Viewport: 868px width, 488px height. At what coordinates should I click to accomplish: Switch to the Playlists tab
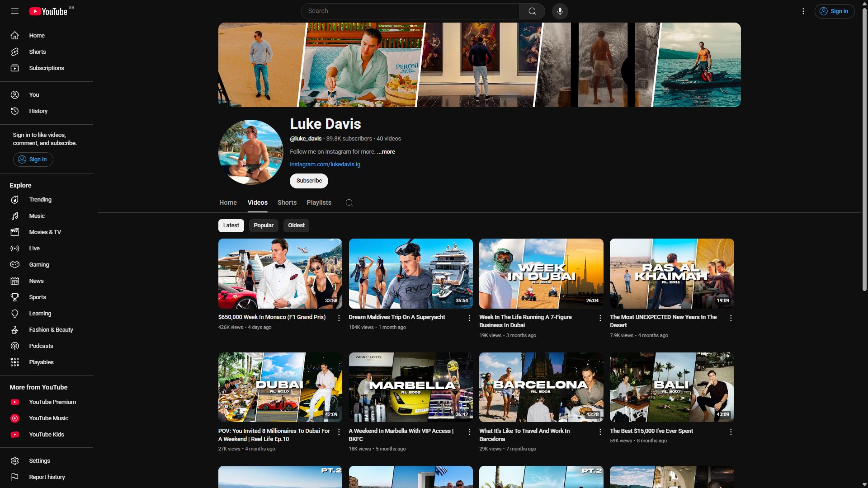pos(319,203)
